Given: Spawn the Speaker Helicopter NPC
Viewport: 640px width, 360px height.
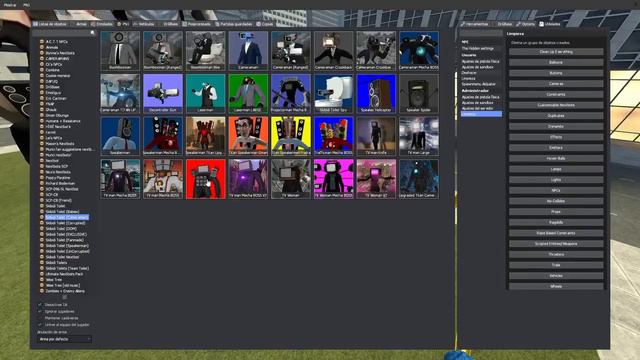Looking at the screenshot, I should click(376, 93).
